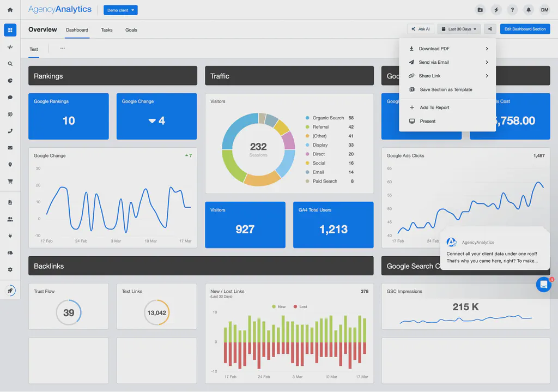The height and width of the screenshot is (392, 558).
Task: Click the Ask AI button
Action: tap(420, 29)
